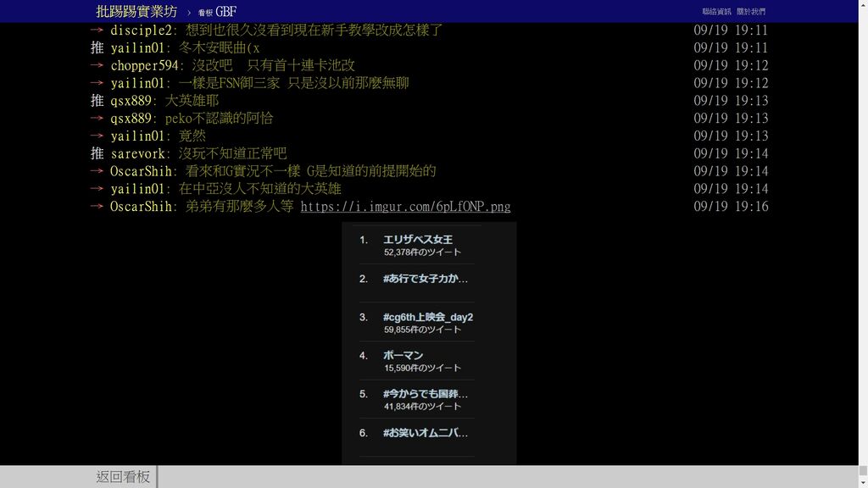Select username sarevork in the comments
This screenshot has height=488, width=868.
[x=137, y=153]
